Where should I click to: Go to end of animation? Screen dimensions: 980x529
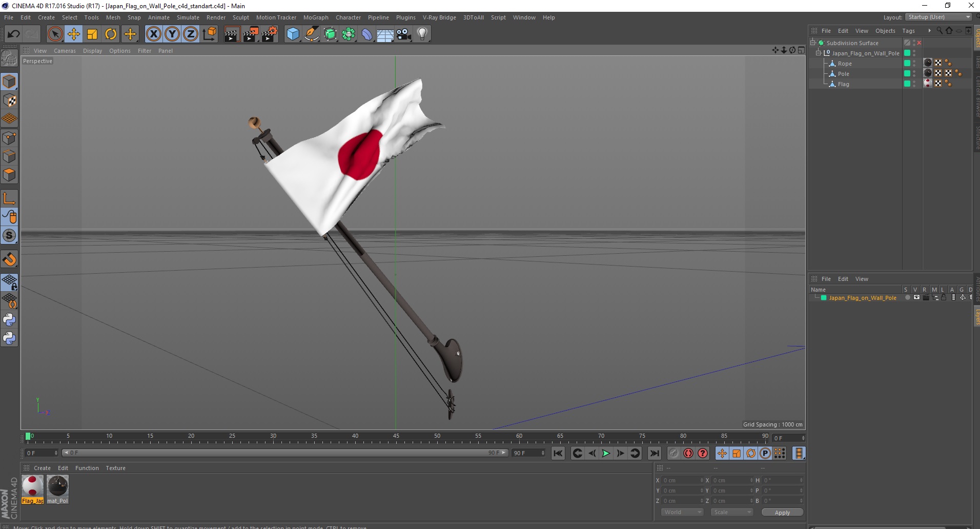[x=655, y=453]
